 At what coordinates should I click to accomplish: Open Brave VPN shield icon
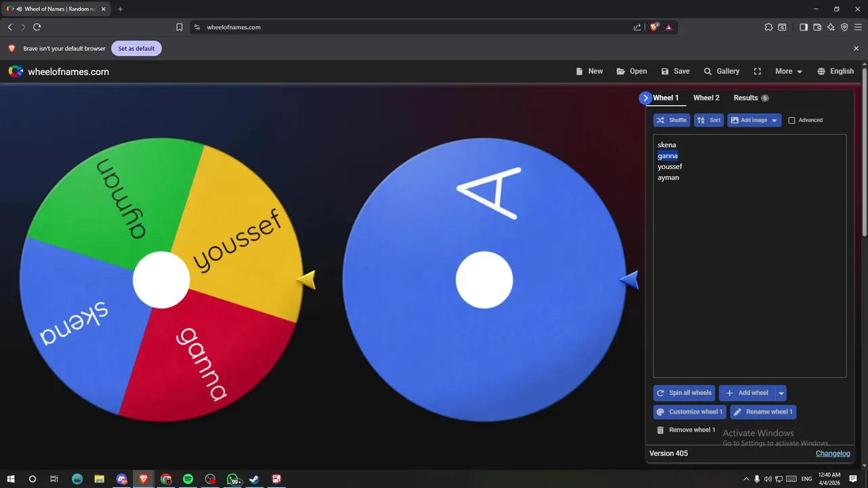[844, 27]
